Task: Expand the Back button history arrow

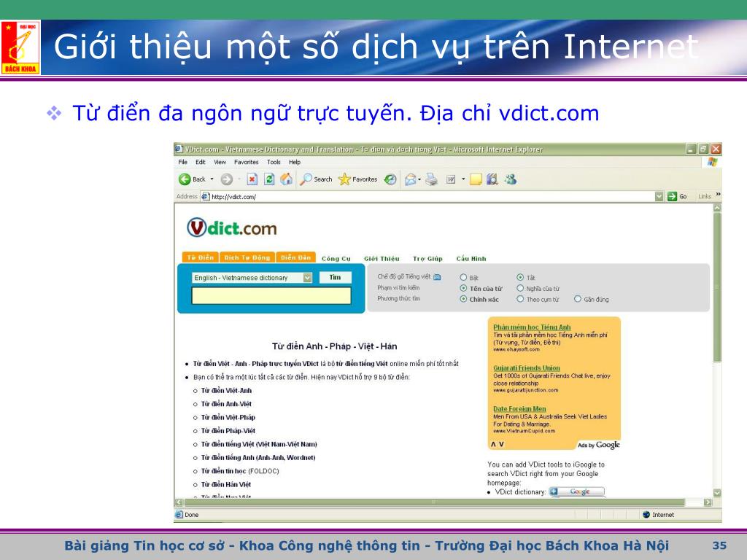Action: [212, 179]
